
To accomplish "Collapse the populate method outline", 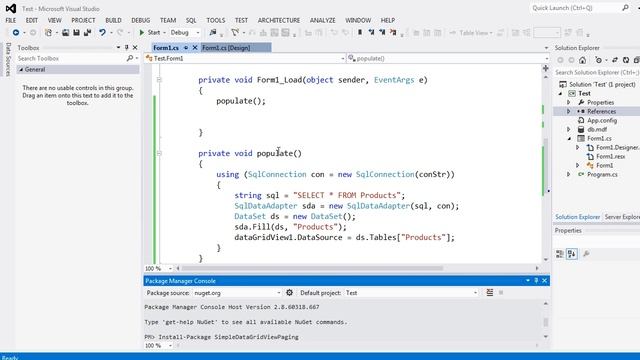I will pyautogui.click(x=159, y=153).
